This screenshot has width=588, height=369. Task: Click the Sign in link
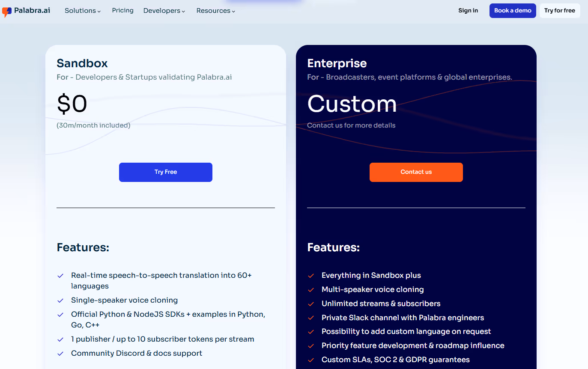(x=468, y=10)
